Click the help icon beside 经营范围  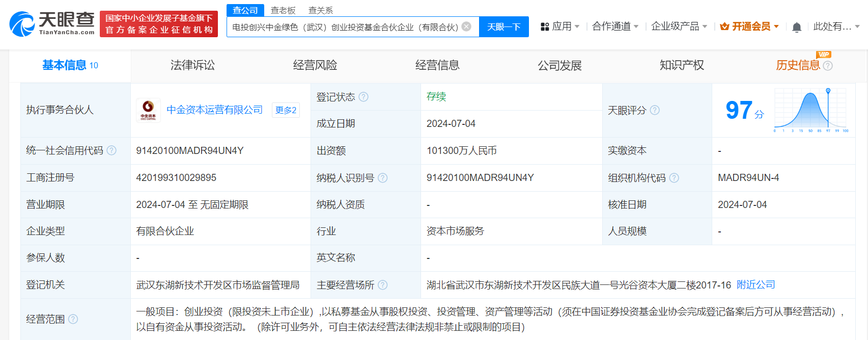(x=73, y=319)
